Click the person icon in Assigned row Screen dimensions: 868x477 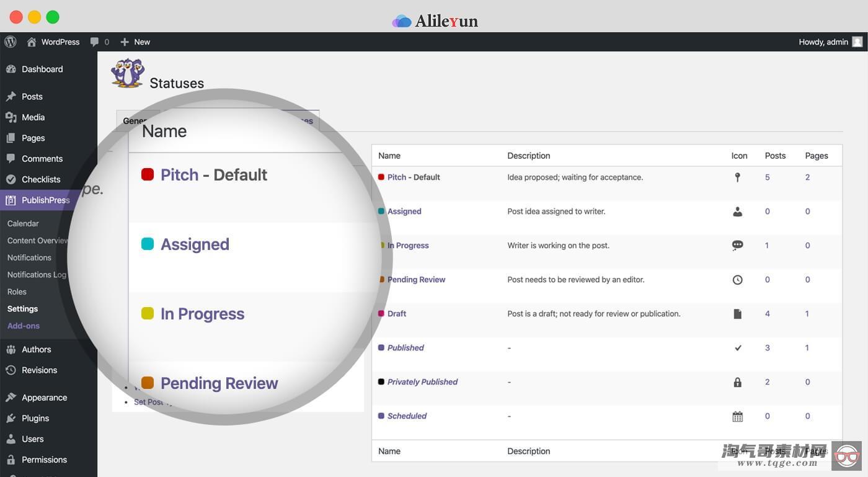[737, 212]
